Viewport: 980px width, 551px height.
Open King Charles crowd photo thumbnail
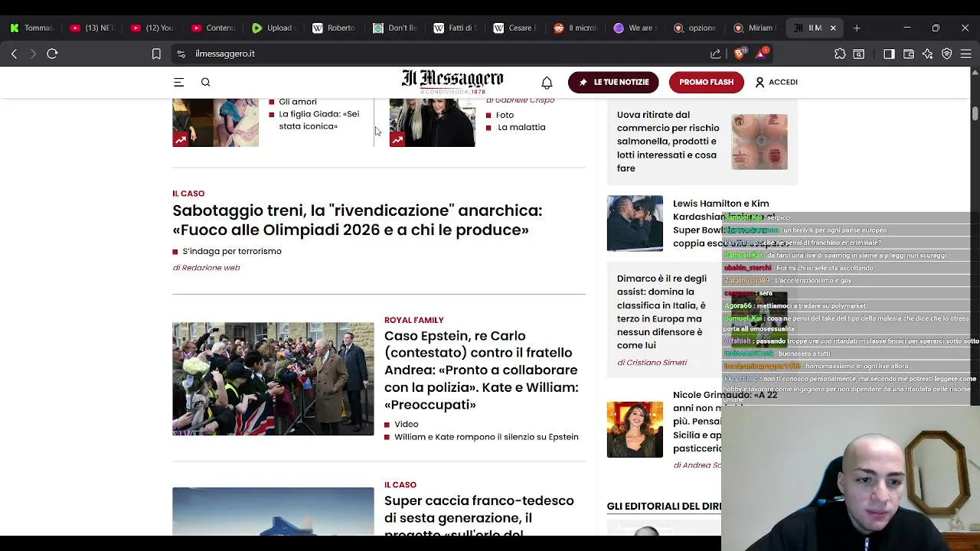(x=273, y=379)
